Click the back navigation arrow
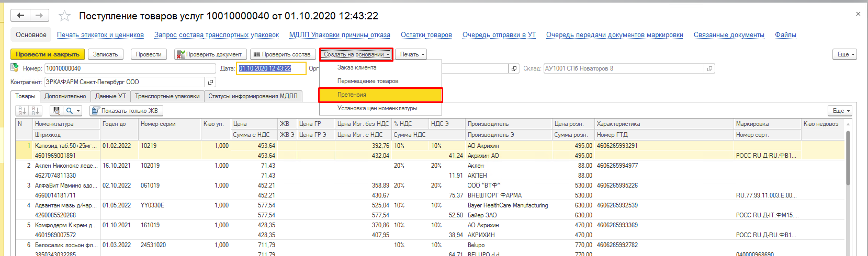This screenshot has height=256, width=868. 21,16
